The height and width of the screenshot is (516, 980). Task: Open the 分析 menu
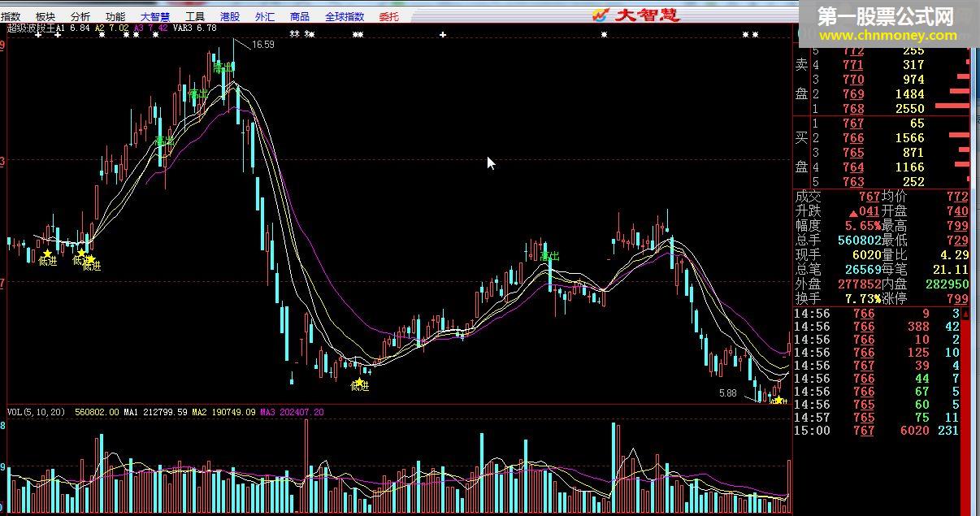[x=80, y=16]
